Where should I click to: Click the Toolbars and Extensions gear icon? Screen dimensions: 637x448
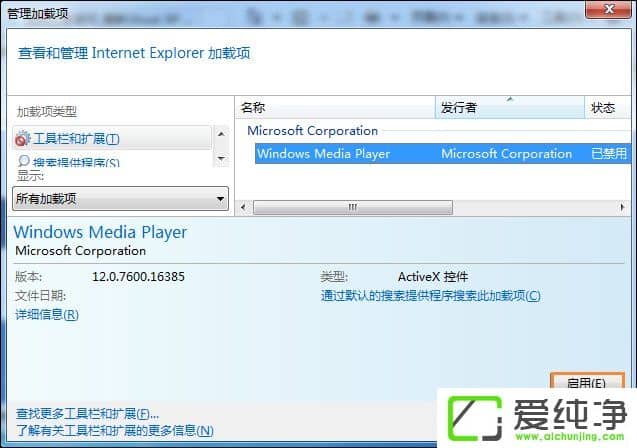tap(22, 138)
